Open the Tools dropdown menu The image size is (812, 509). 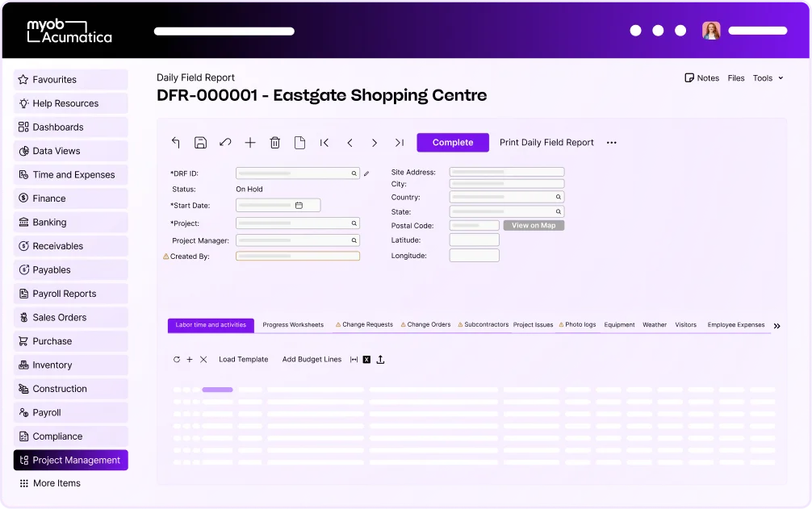[765, 78]
